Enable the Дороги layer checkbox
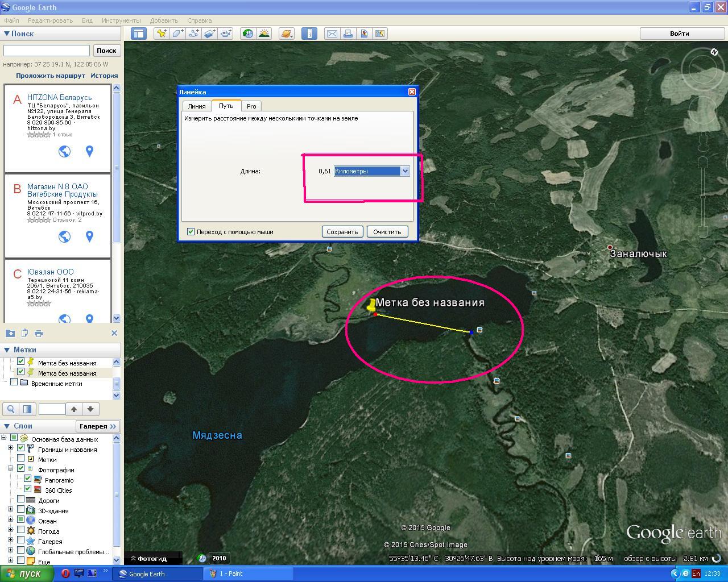728x582 pixels. coord(21,500)
